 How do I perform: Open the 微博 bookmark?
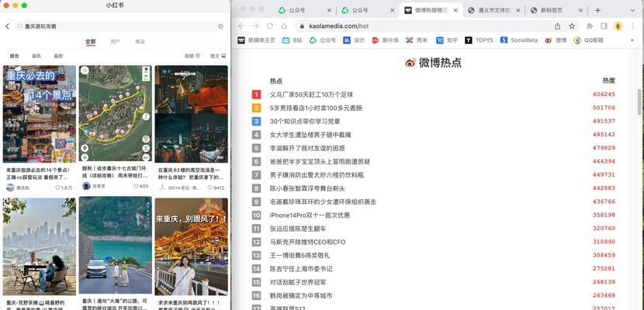(x=556, y=40)
